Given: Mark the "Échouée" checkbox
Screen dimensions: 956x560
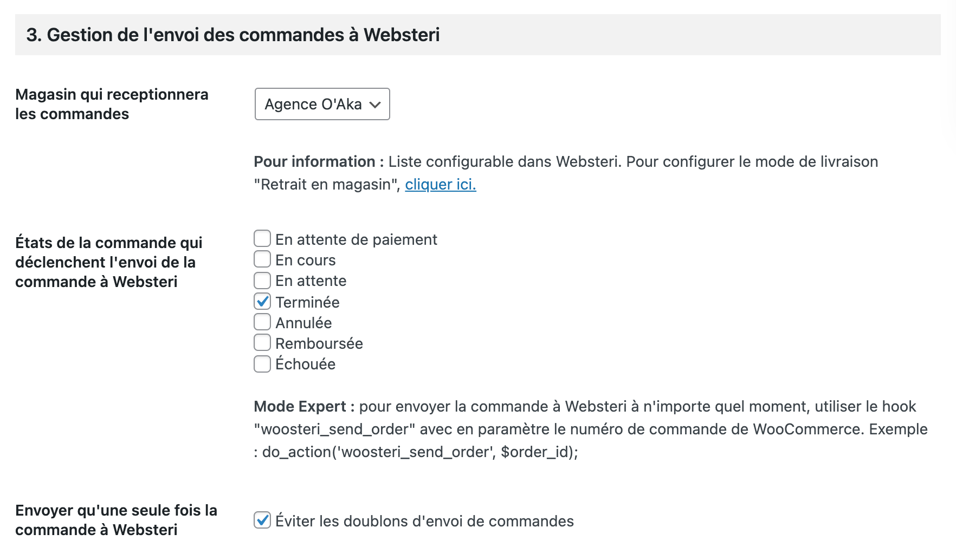Looking at the screenshot, I should coord(262,363).
